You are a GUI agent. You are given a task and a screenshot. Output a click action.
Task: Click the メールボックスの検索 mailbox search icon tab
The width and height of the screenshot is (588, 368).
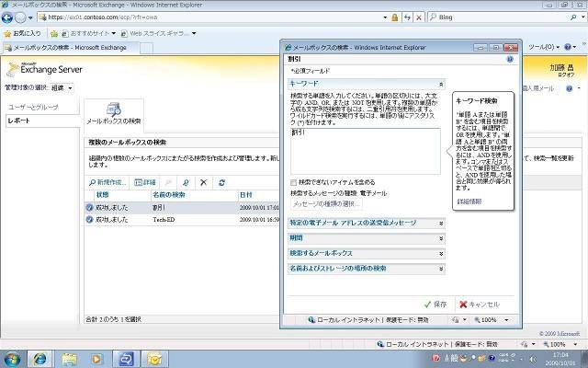(114, 113)
